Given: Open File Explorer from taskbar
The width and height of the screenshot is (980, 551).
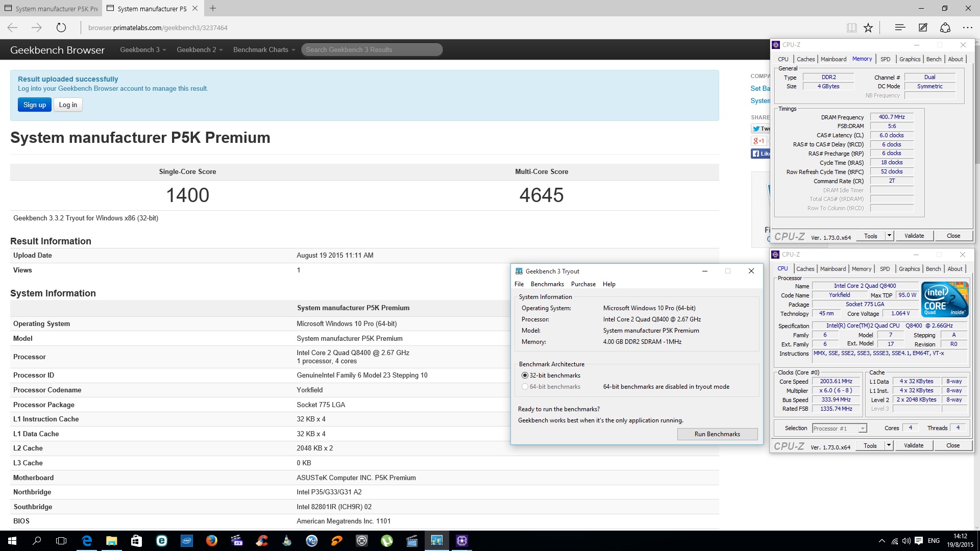Looking at the screenshot, I should [111, 541].
